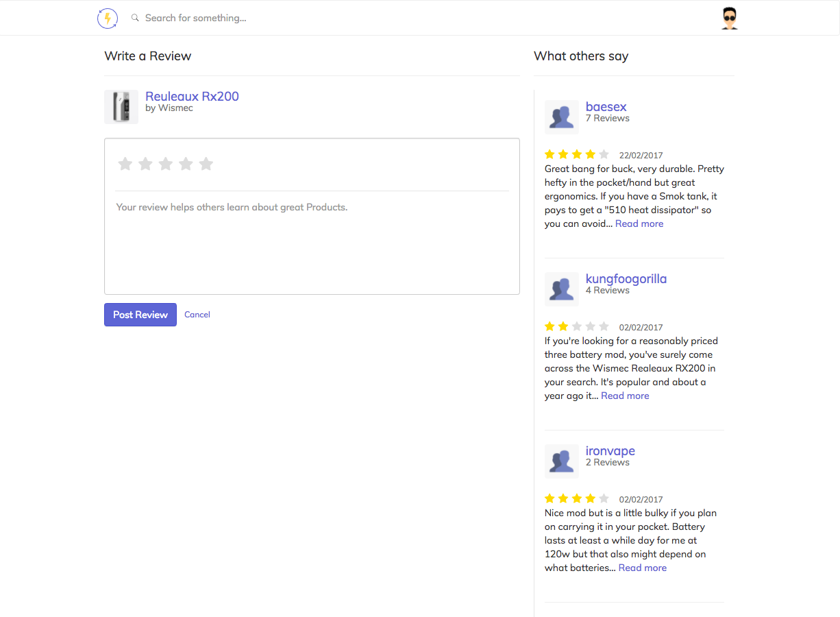Open the Reuleaux Rx200 product link
This screenshot has width=840, height=617.
point(192,97)
